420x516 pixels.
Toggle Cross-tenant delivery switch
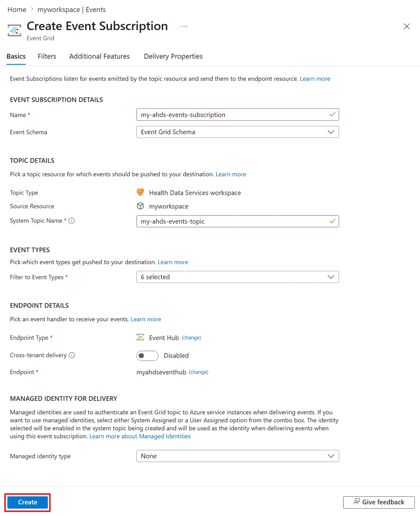point(147,356)
